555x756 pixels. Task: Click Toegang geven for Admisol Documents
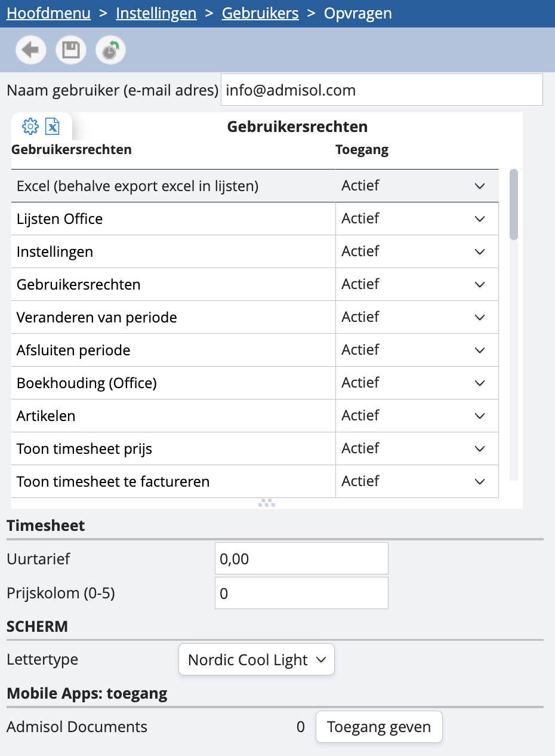378,727
